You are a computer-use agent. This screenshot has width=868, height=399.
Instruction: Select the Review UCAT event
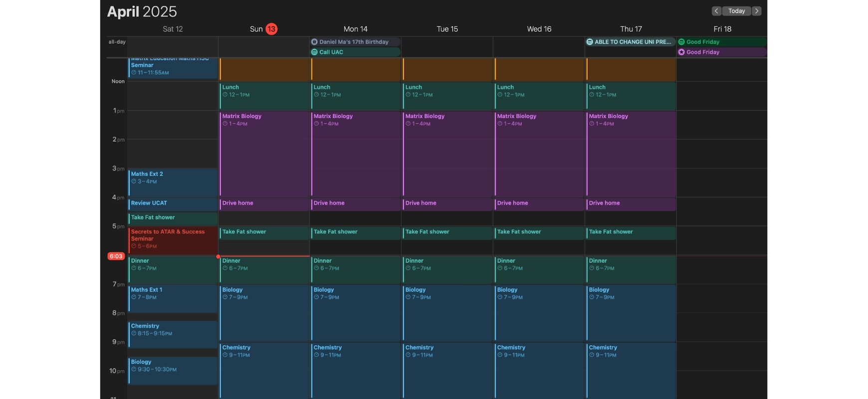(x=173, y=204)
